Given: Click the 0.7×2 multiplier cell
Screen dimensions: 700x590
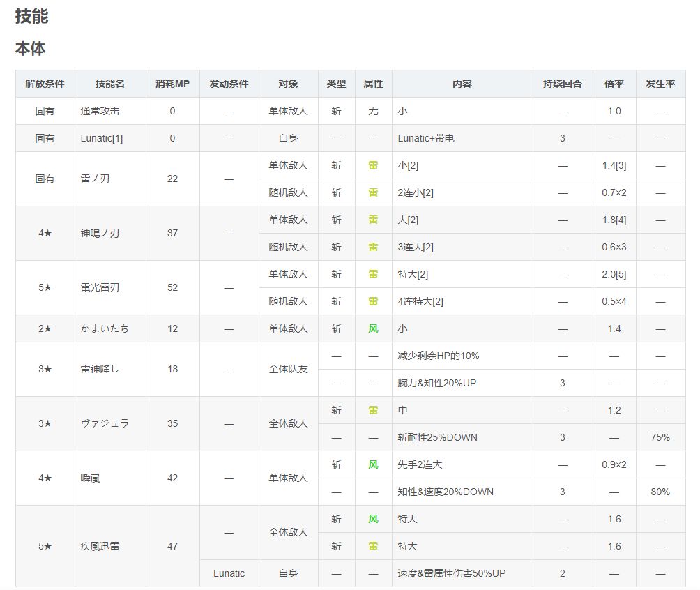Looking at the screenshot, I should pyautogui.click(x=614, y=193).
